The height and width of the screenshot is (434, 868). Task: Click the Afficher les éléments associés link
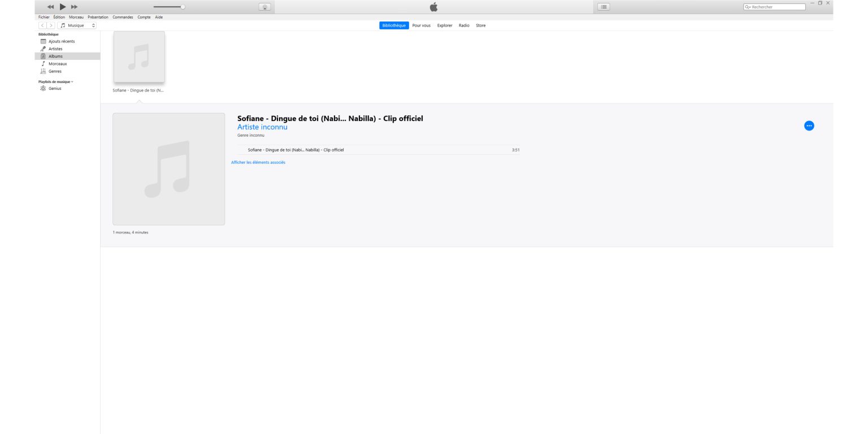coord(258,163)
